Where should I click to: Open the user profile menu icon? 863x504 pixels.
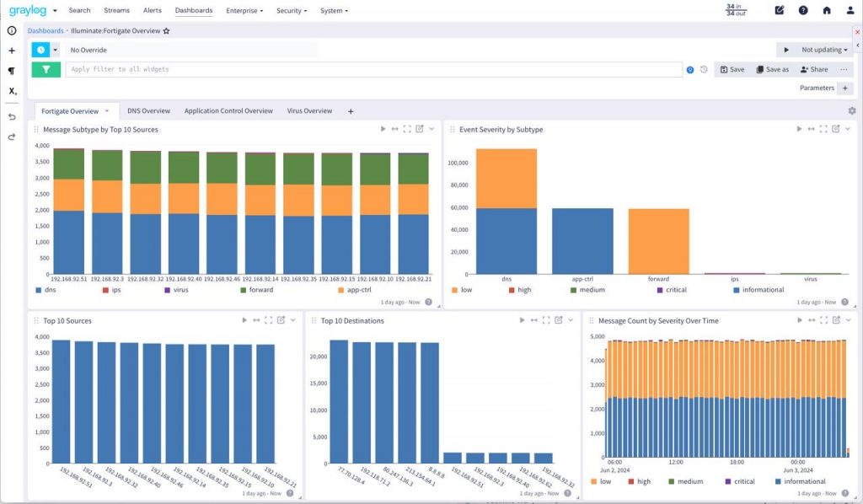click(x=850, y=10)
